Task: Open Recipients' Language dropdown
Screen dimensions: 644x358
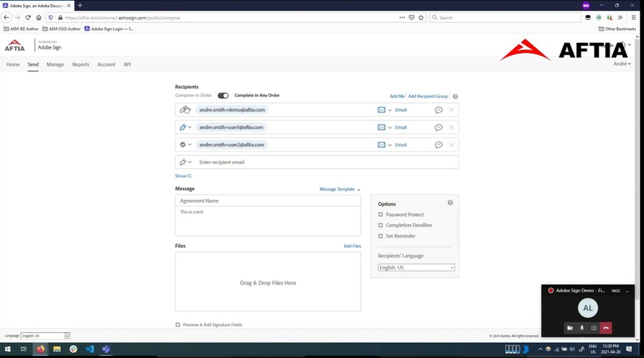Action: pyautogui.click(x=416, y=268)
